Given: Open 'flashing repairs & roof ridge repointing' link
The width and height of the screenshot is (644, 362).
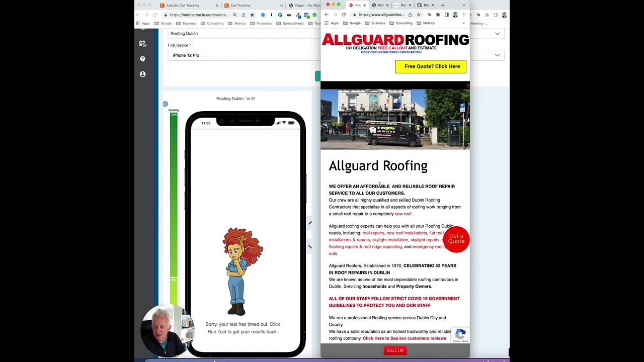Looking at the screenshot, I should [365, 247].
